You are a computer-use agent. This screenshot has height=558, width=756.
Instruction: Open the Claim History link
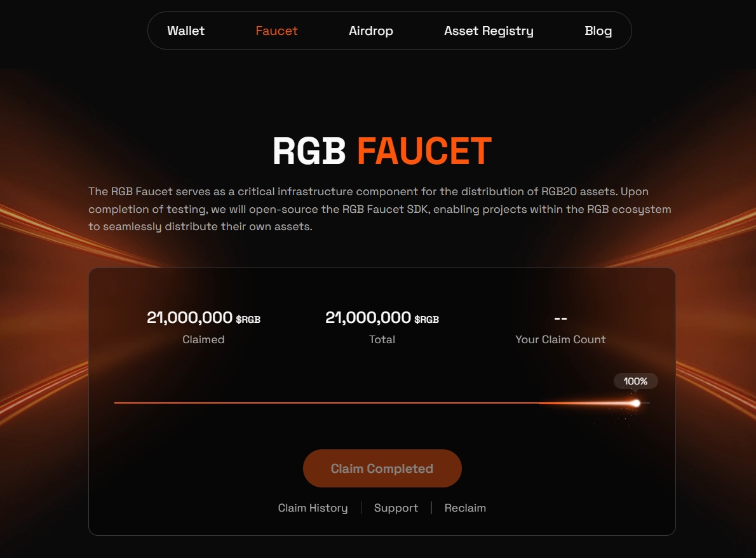click(x=313, y=507)
